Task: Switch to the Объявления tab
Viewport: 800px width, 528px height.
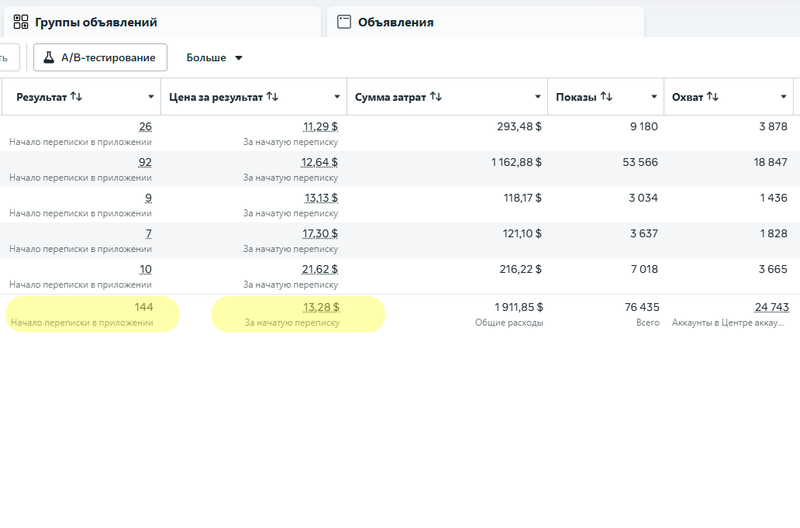Action: (x=395, y=22)
